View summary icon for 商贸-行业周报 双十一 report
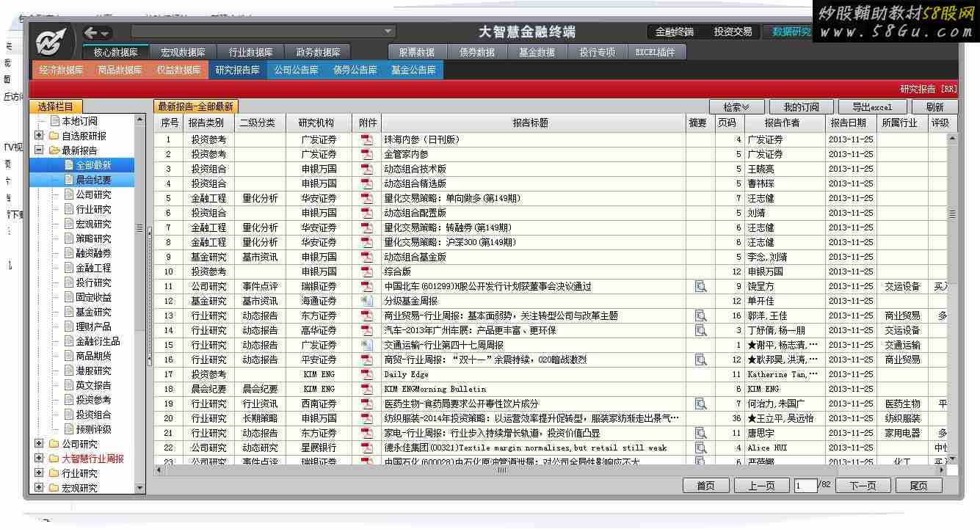This screenshot has height=529, width=980. pyautogui.click(x=701, y=360)
